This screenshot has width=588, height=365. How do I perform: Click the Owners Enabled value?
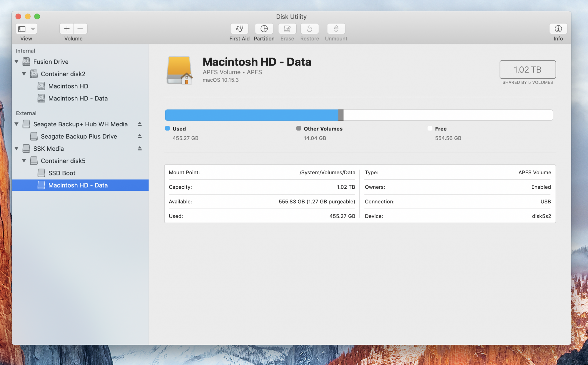click(x=541, y=187)
